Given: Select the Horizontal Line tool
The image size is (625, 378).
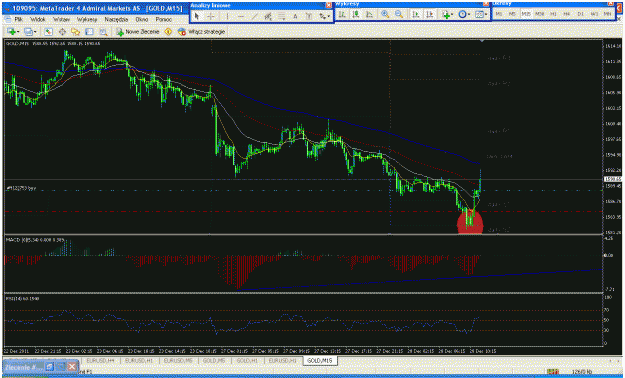Looking at the screenshot, I should [241, 16].
